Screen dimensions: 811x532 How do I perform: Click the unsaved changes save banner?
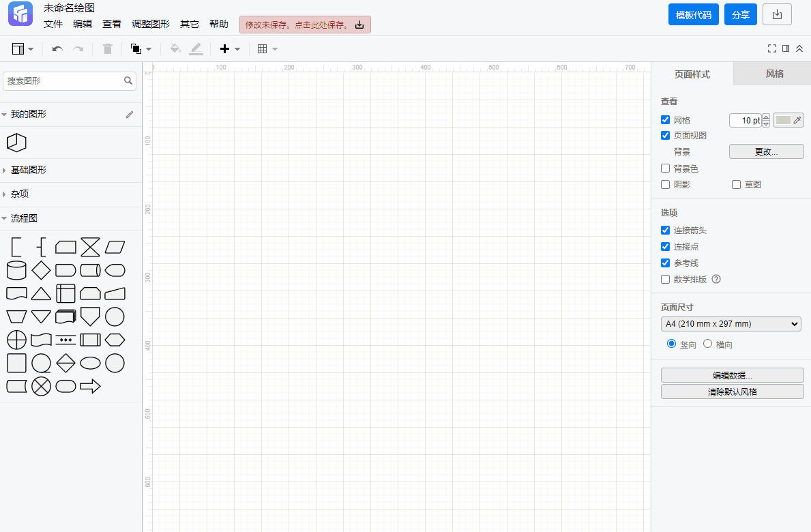pyautogui.click(x=305, y=25)
